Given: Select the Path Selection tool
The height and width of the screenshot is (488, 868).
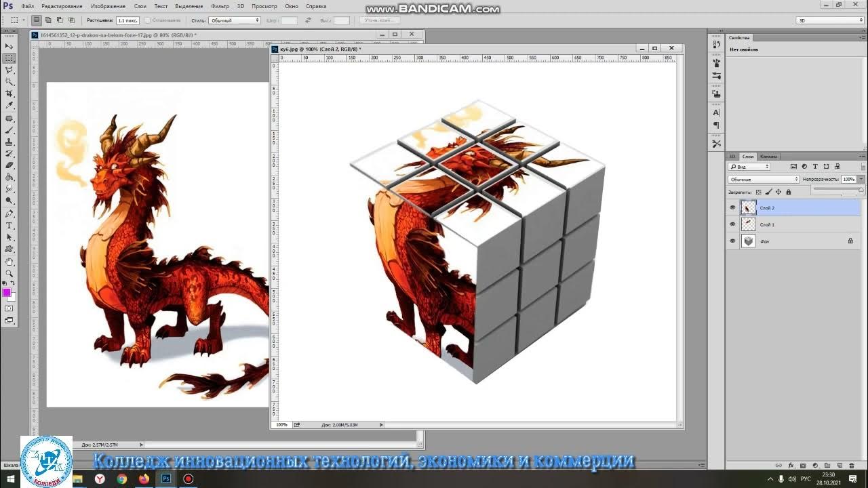Looking at the screenshot, I should (10, 237).
